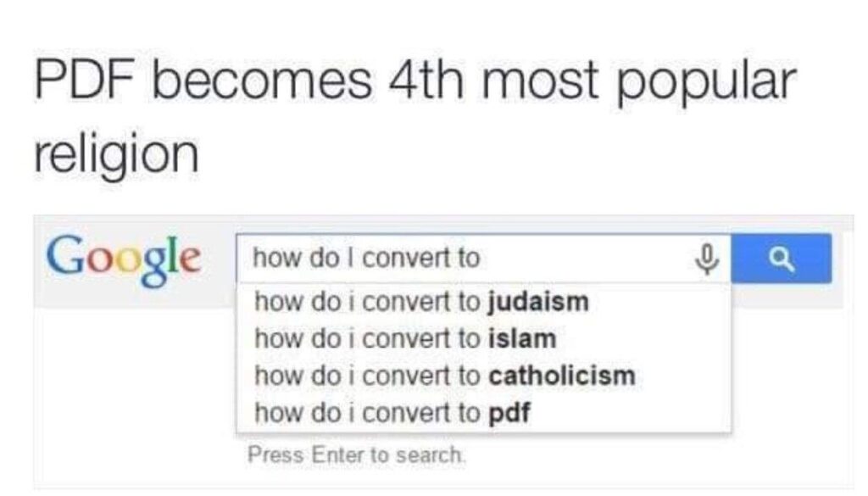This screenshot has width=868, height=496.
Task: Click the bold word "catholicism" in suggestions
Action: pos(562,376)
